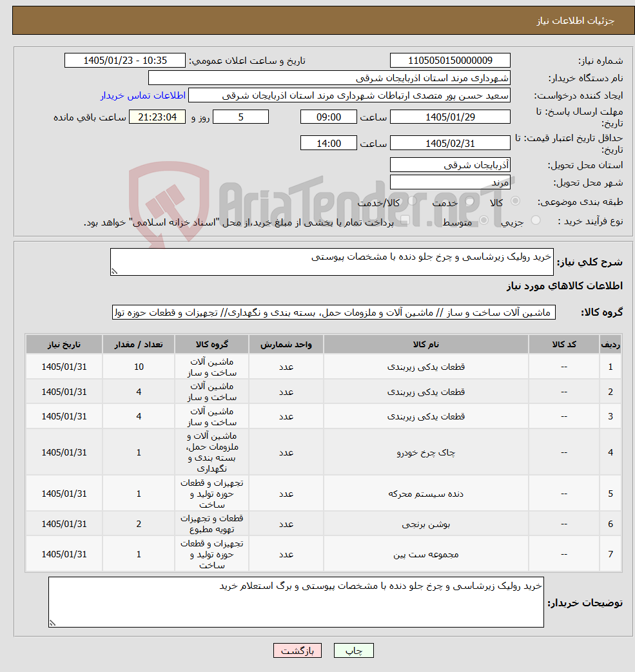Click the unit عدد in row 5
The image size is (635, 672).
[x=286, y=494]
